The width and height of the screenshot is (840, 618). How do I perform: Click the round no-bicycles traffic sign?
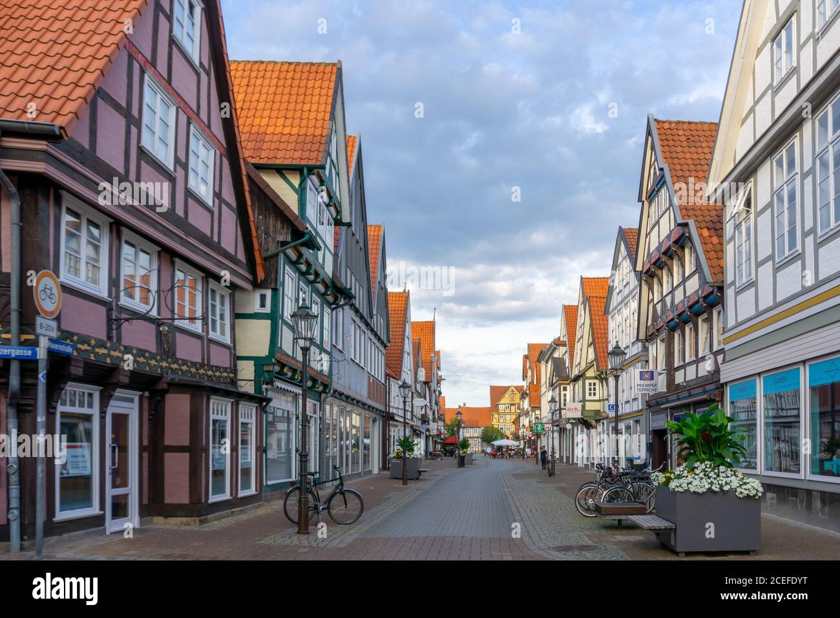pyautogui.click(x=47, y=293)
